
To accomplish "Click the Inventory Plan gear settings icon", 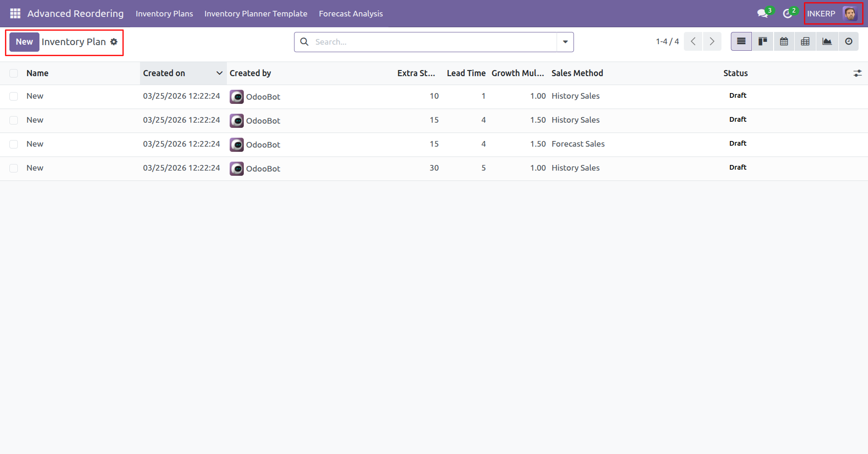I will point(114,42).
